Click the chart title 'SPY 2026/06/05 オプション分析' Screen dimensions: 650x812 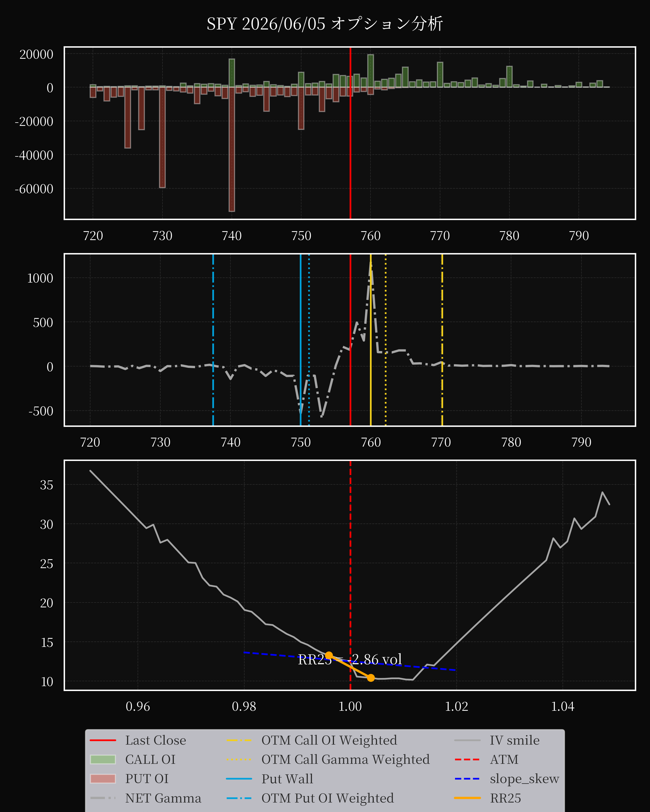325,24
